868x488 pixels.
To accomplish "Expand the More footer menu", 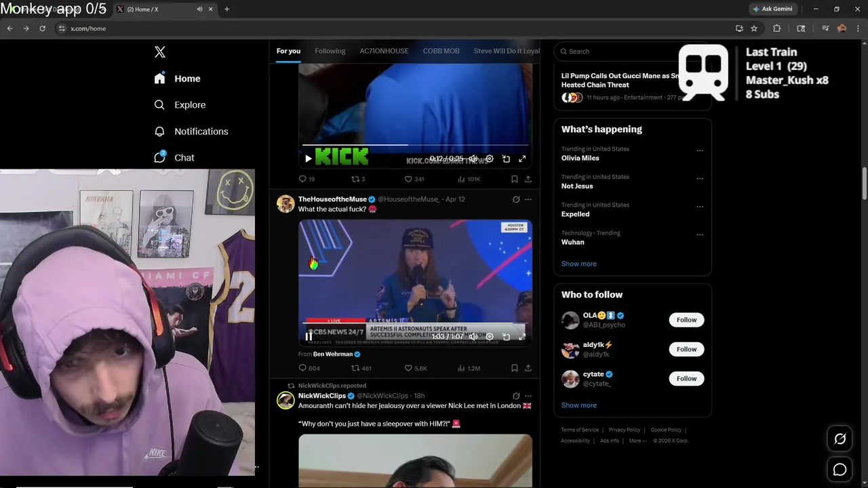I will click(x=637, y=441).
